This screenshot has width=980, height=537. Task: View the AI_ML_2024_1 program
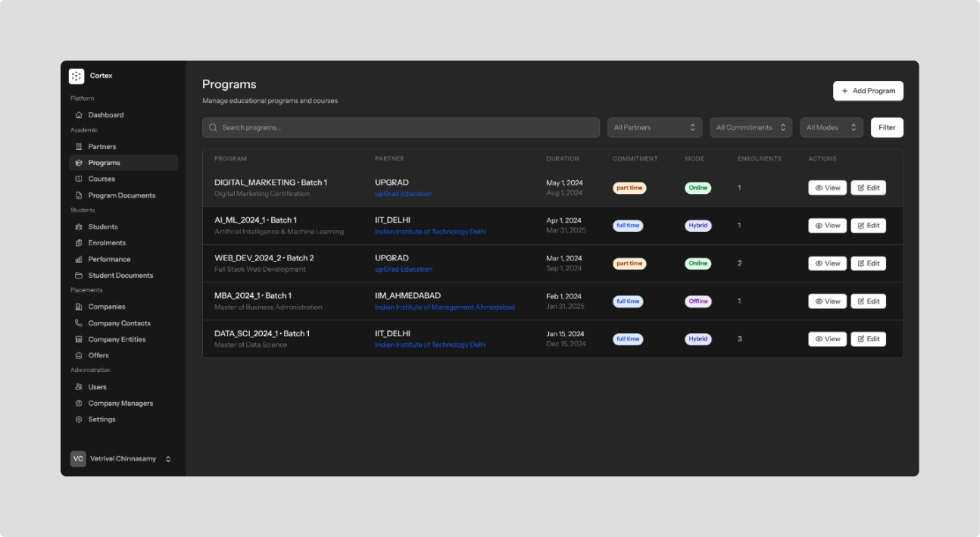(827, 226)
